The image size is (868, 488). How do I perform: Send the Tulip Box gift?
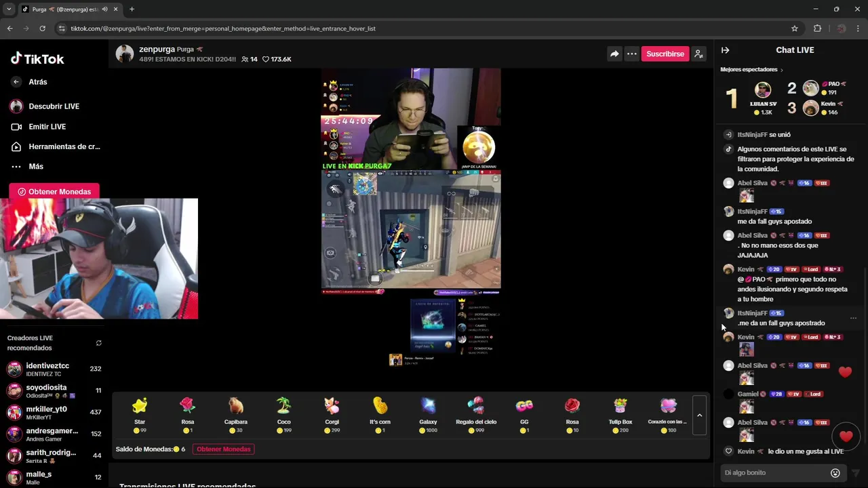(620, 414)
